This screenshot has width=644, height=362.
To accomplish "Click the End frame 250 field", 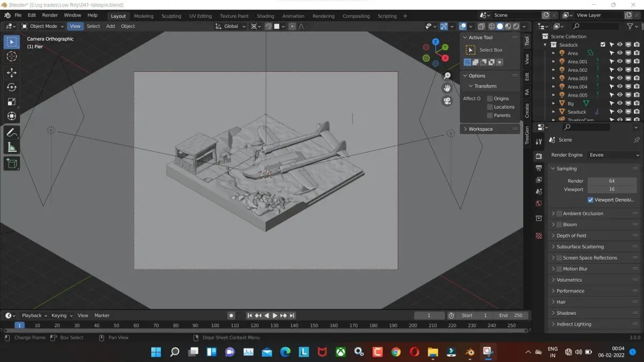I will coord(511,315).
